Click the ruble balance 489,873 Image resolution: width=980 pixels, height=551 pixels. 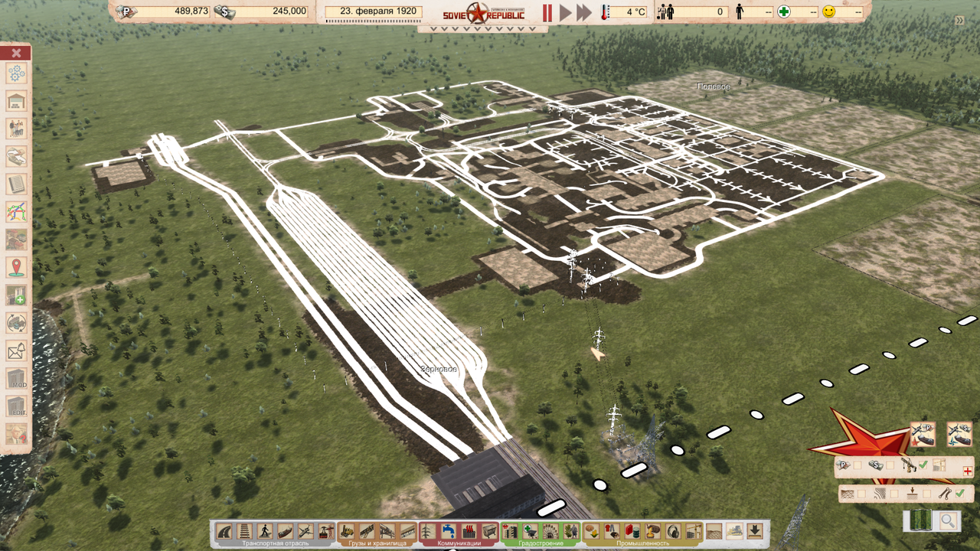(x=162, y=11)
